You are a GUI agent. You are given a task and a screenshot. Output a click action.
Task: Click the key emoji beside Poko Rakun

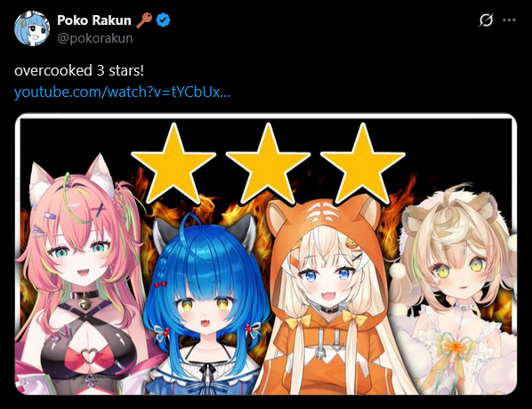144,20
